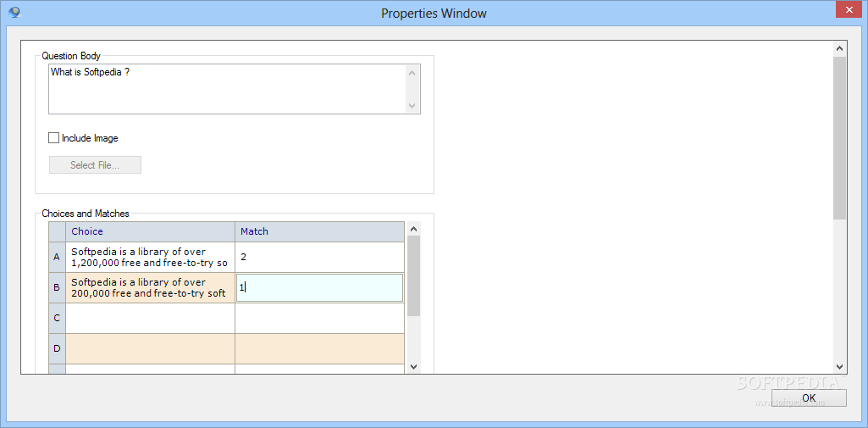Click choices grid scroll down arrow
Screen dimensions: 868x428
(413, 366)
